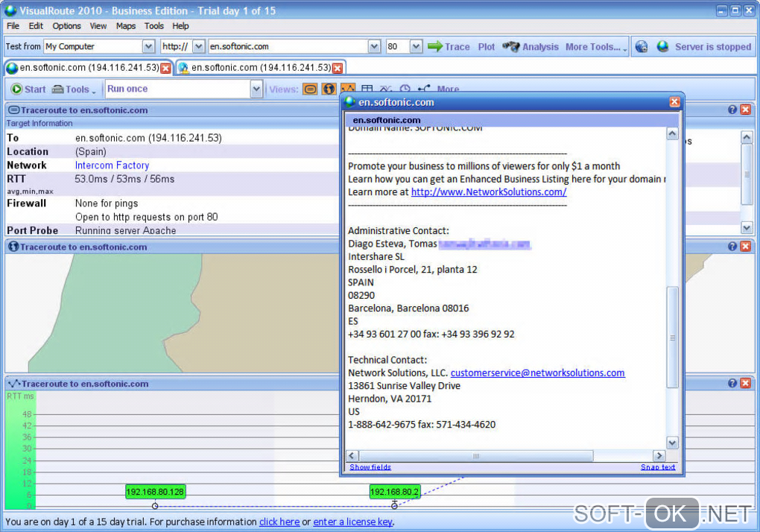The image size is (760, 532).
Task: Toggle the Table view icon
Action: (367, 88)
